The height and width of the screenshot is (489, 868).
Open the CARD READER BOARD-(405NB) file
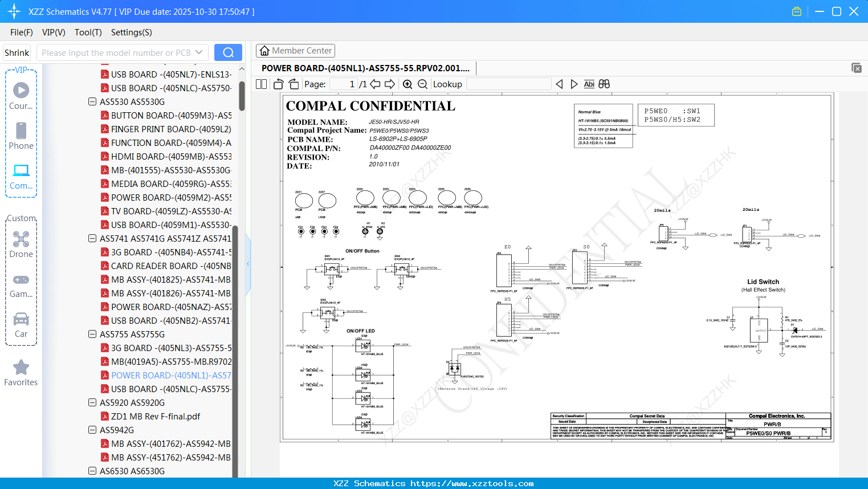pyautogui.click(x=171, y=266)
